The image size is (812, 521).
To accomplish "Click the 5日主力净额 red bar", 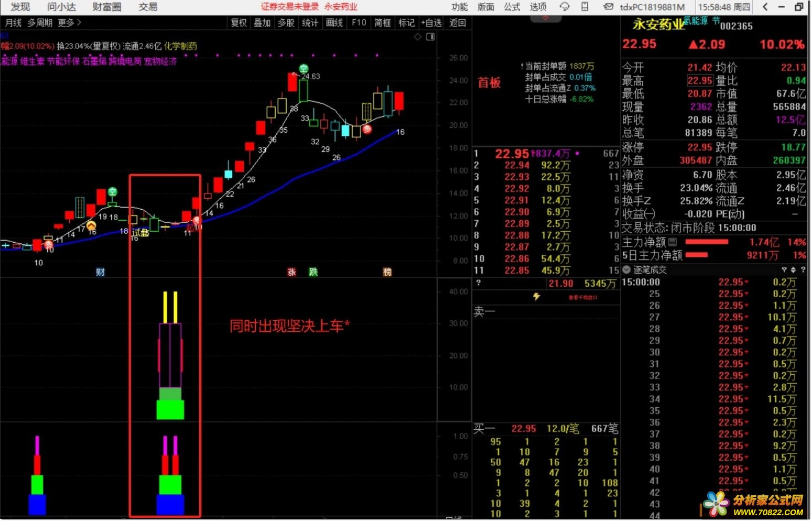I will click(x=697, y=255).
